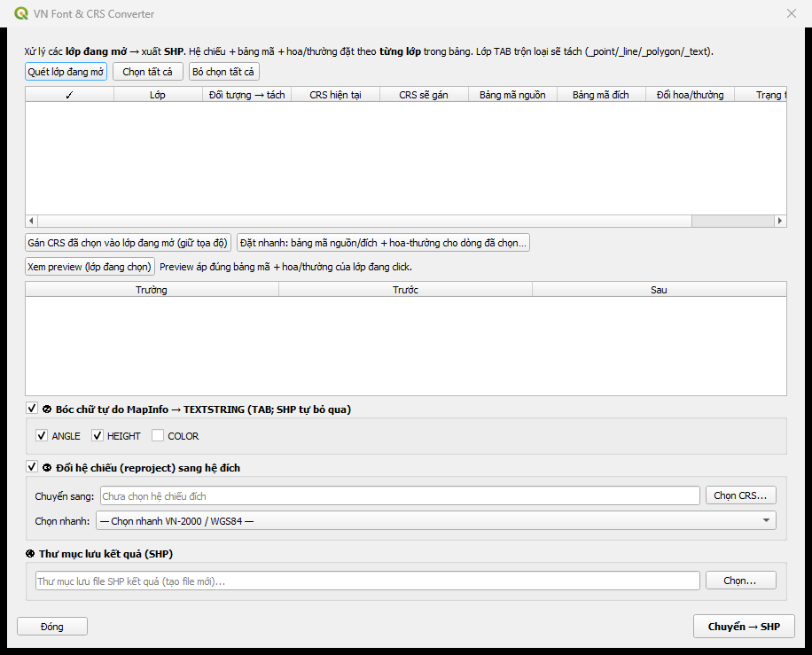This screenshot has width=812, height=655.
Task: Select all layers with 'Chọn tất cả'
Action: (x=147, y=72)
